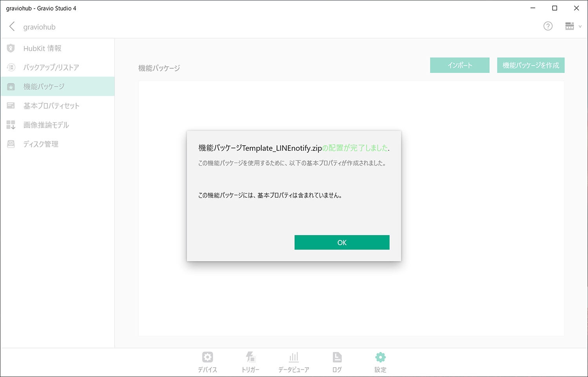This screenshot has height=377, width=588.
Task: Click the 画像推論モデル icon
Action: pyautogui.click(x=11, y=125)
